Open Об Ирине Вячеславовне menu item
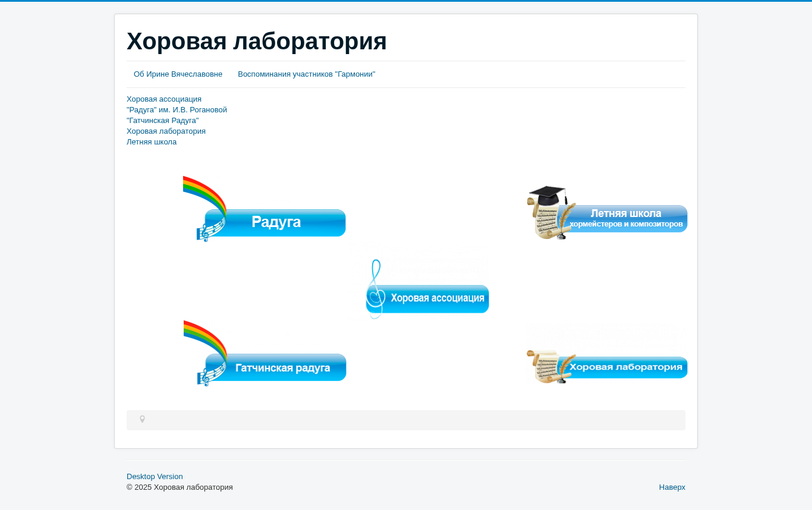Viewport: 812px width, 510px height. (x=178, y=74)
